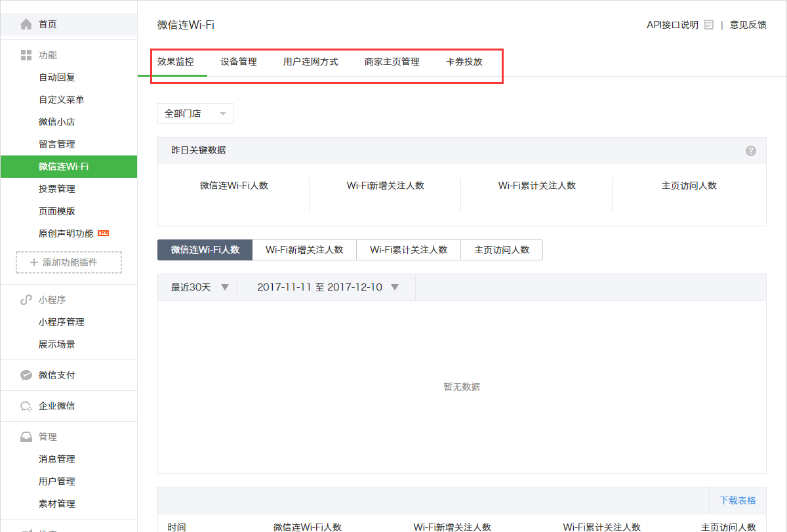Click the 暂无数据 placeholder text
The width and height of the screenshot is (787, 532).
[462, 387]
